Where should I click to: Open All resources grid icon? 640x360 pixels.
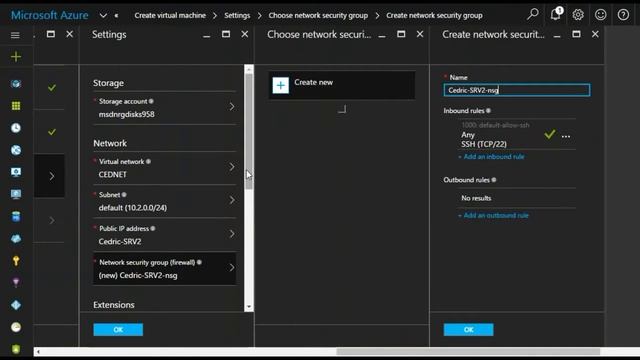coord(16,106)
